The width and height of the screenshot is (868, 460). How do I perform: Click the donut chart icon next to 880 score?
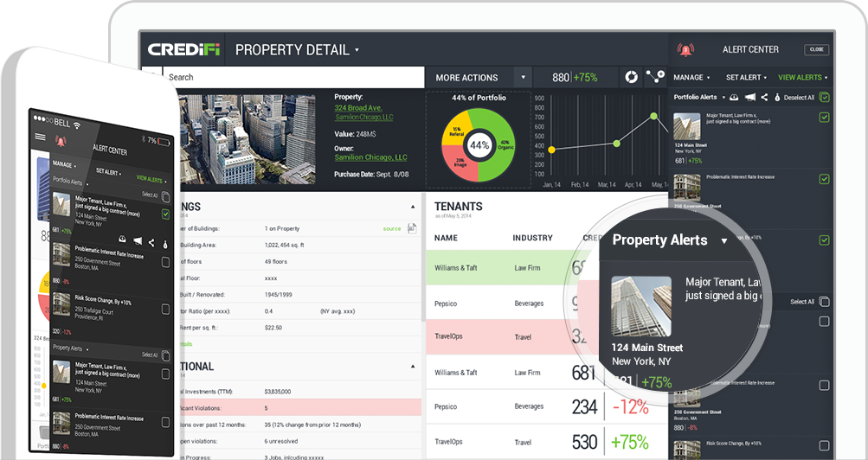632,77
